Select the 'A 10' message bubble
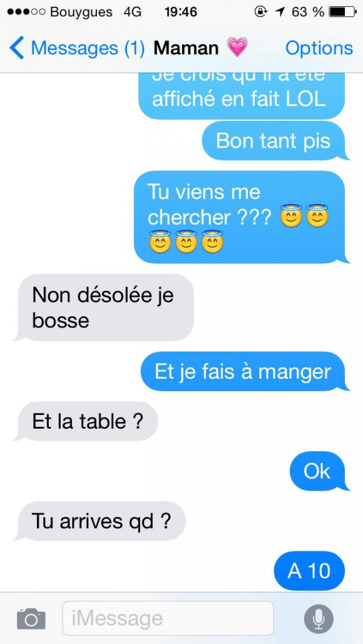This screenshot has width=363, height=644. point(310,571)
